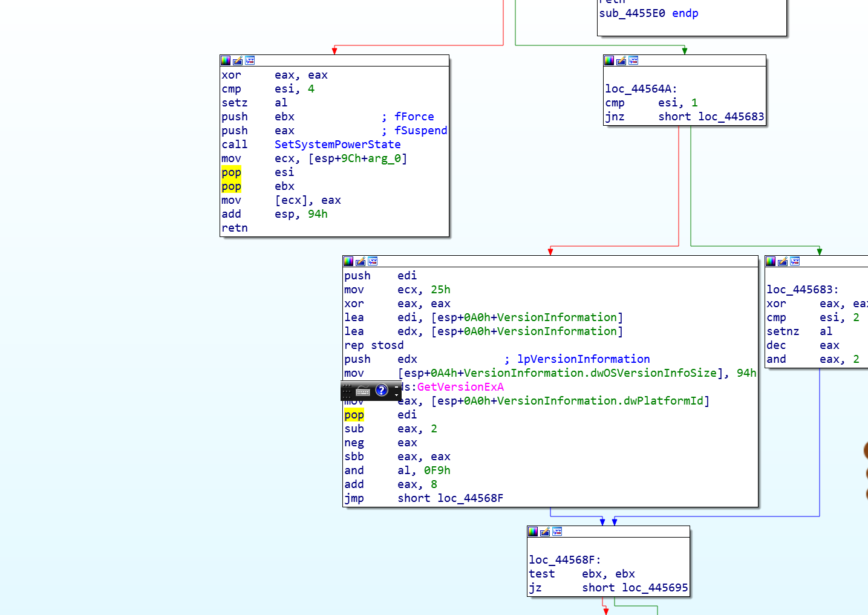Set node color on loc_445683 block
Screen dimensions: 868x615
771,261
